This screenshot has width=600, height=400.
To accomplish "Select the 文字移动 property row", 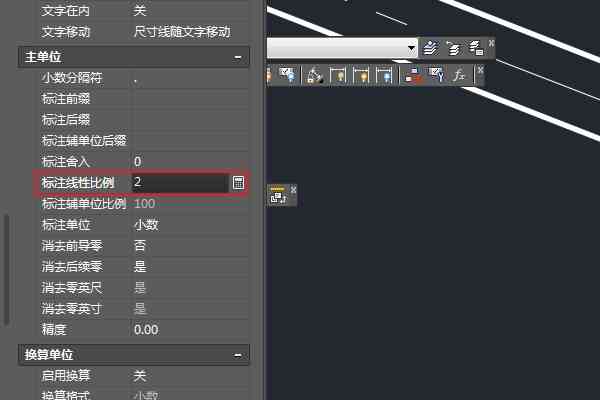I will [145, 32].
